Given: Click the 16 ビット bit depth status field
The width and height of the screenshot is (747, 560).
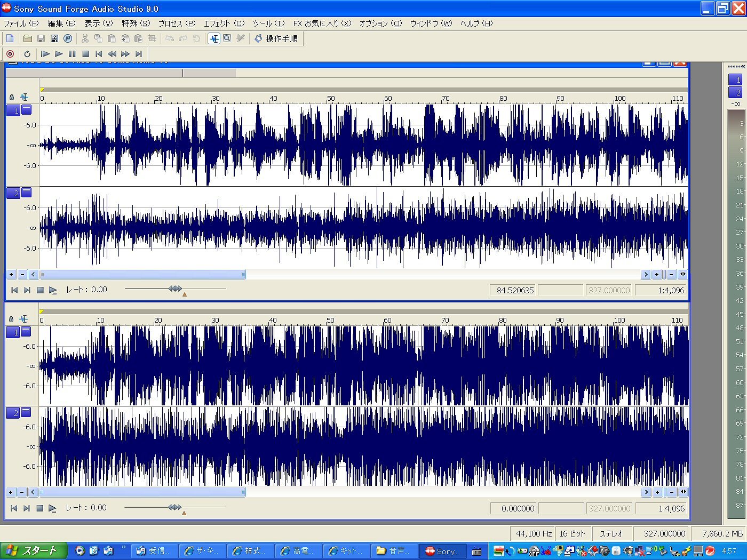Looking at the screenshot, I should pos(573,533).
